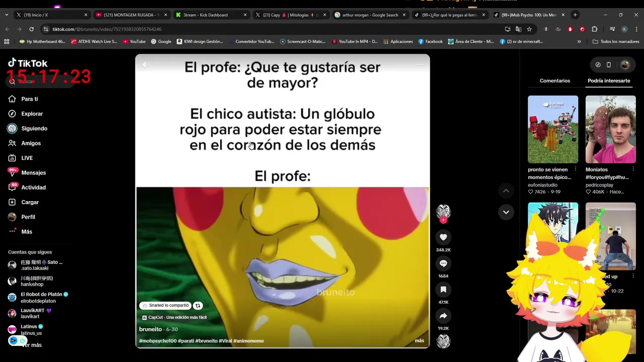Image resolution: width=644 pixels, height=362 pixels.
Task: Open Google bookmark
Action: point(161,42)
